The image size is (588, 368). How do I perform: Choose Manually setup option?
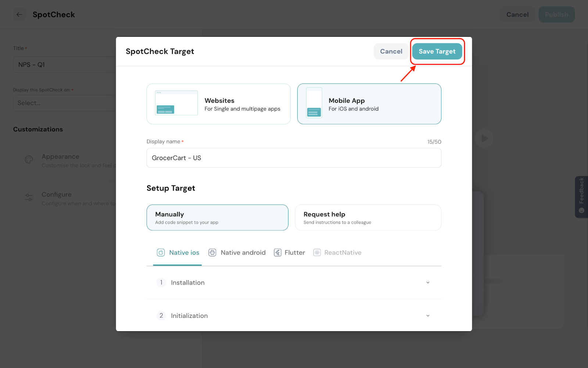[217, 217]
